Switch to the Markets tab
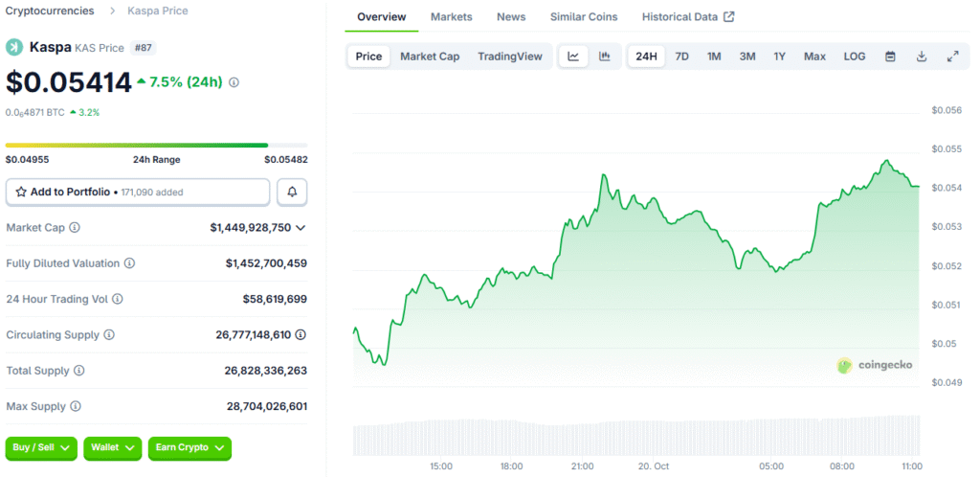Viewport: 980px width, 477px height. [x=451, y=17]
